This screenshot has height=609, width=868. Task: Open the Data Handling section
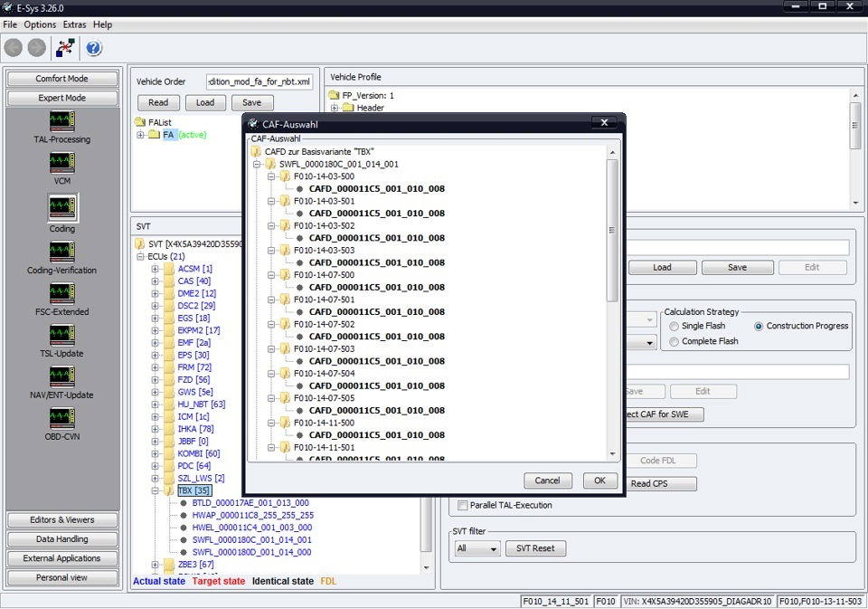(x=62, y=539)
